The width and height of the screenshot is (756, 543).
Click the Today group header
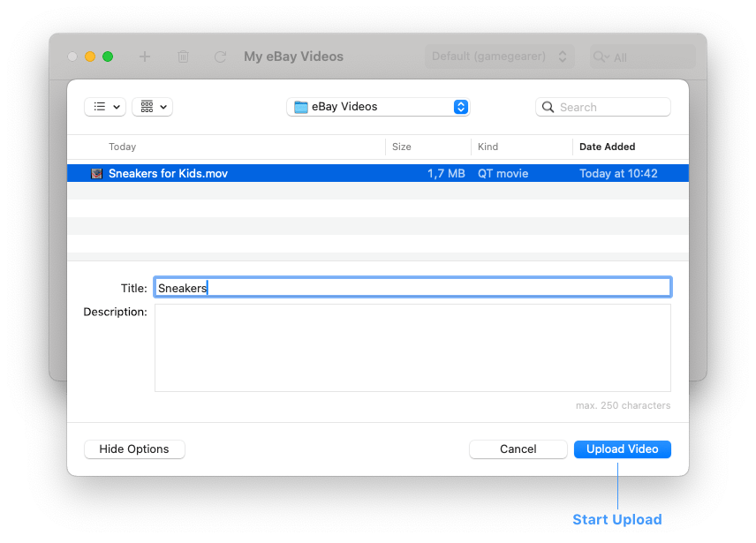[123, 147]
